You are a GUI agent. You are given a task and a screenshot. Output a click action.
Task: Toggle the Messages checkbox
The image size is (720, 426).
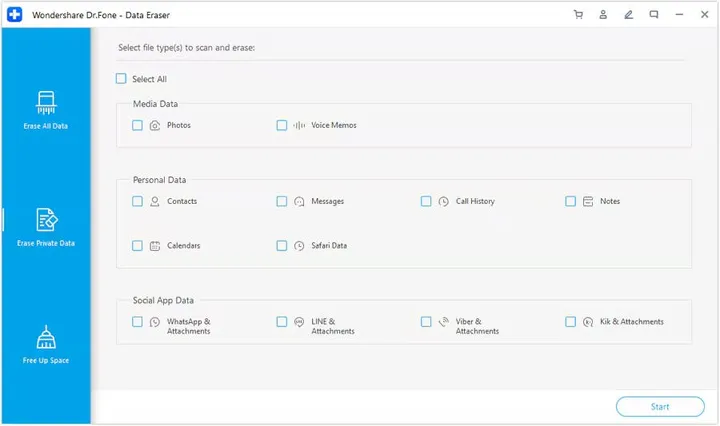[x=281, y=201]
